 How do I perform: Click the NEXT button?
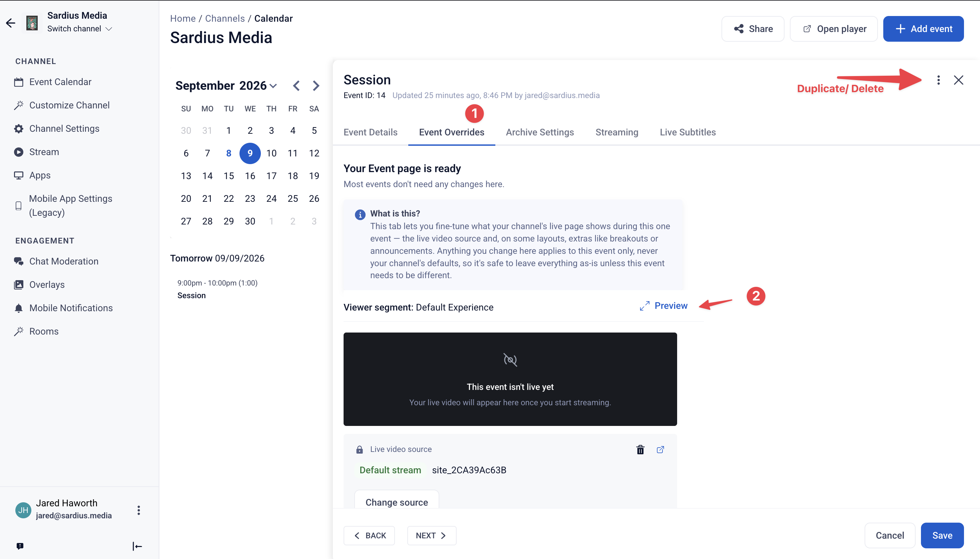[432, 536]
